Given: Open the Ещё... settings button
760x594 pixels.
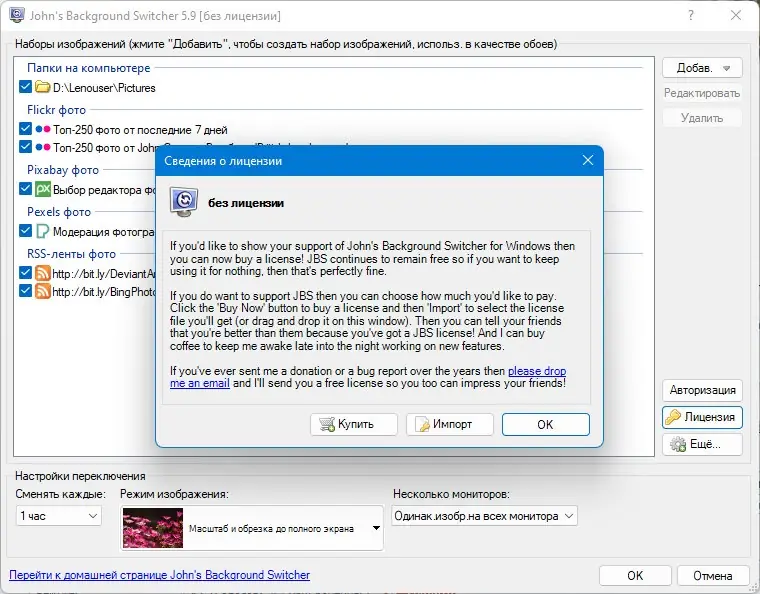Looking at the screenshot, I should (702, 444).
